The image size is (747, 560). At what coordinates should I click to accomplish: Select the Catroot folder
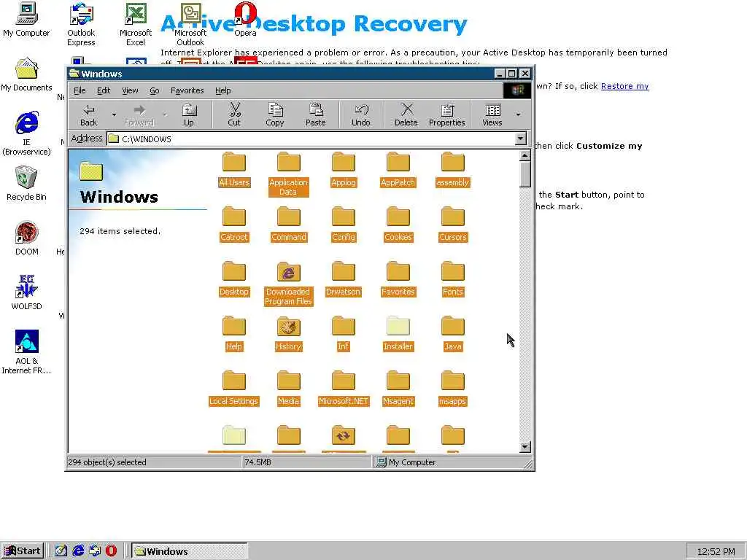(234, 224)
